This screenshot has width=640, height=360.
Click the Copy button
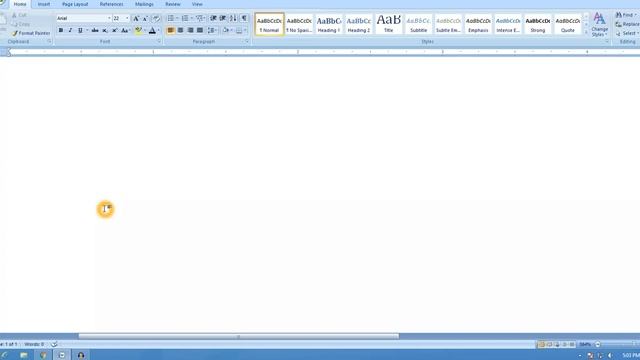pos(21,24)
